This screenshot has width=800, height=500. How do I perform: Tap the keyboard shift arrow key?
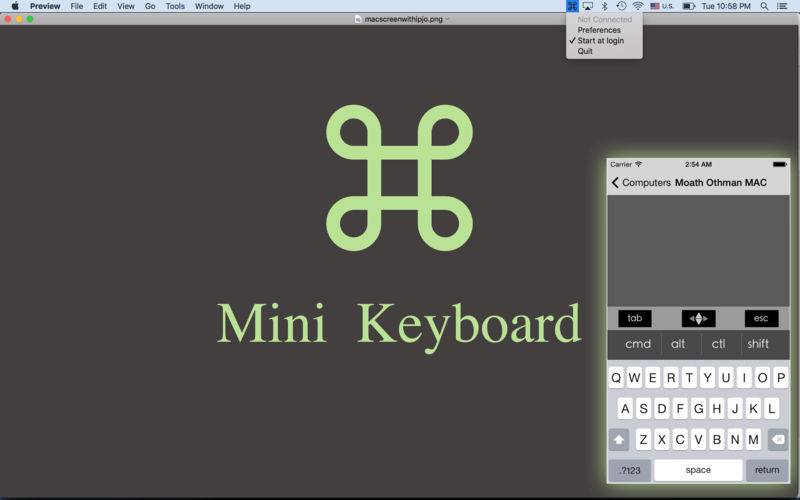click(x=619, y=439)
